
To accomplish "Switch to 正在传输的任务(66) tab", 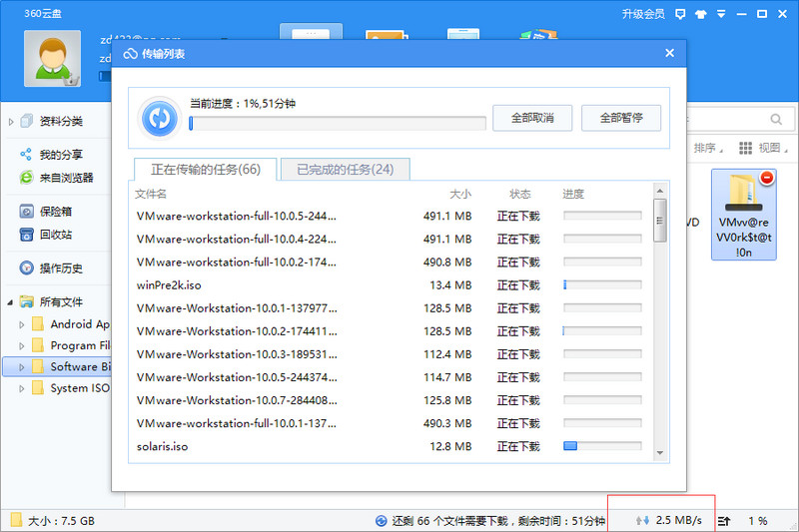I will [x=206, y=169].
